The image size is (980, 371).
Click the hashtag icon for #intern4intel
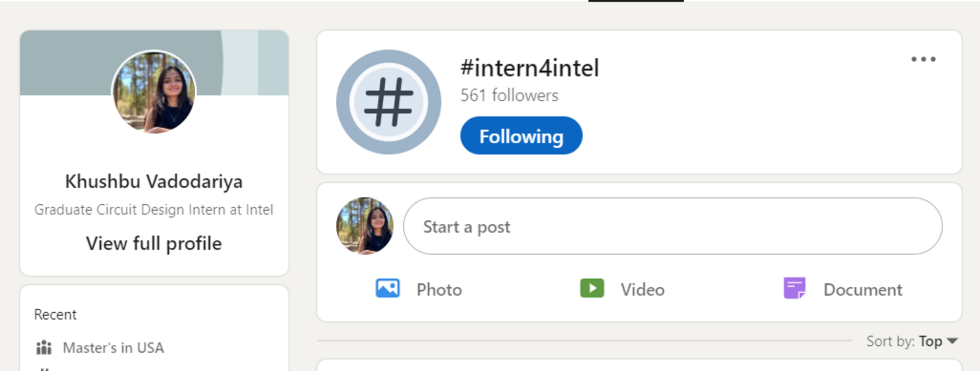click(x=388, y=102)
